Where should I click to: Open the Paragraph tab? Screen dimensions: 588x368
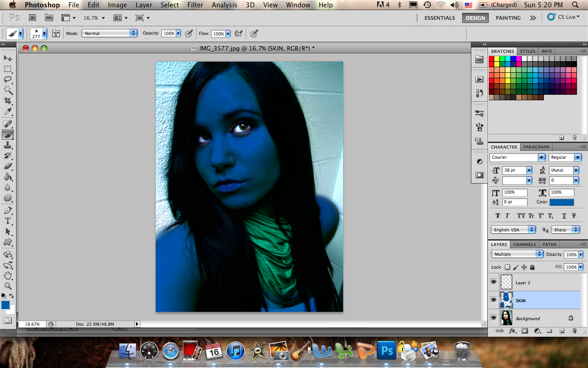point(536,147)
